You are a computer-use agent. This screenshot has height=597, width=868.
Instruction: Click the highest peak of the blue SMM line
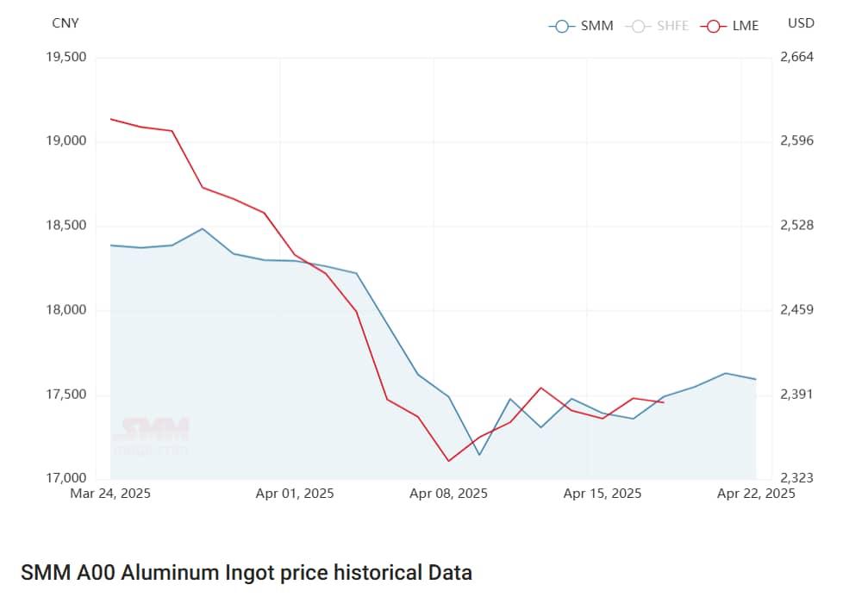pyautogui.click(x=203, y=228)
